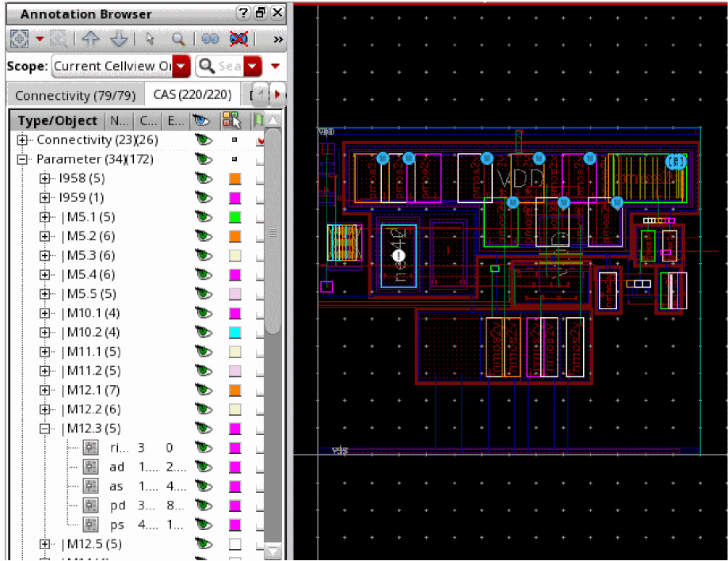Click the Type/Object column header
This screenshot has width=728, height=561.
[x=57, y=120]
